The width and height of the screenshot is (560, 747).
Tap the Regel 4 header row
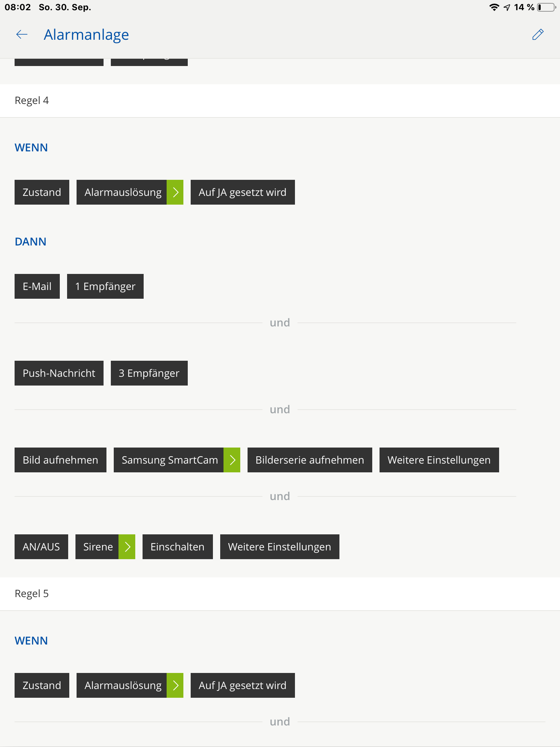[x=280, y=101]
